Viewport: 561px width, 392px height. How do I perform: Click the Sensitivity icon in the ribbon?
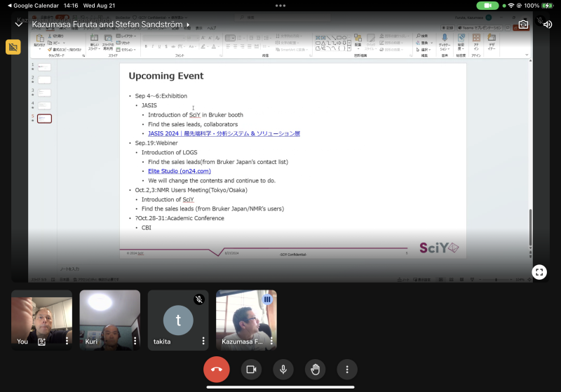click(461, 38)
